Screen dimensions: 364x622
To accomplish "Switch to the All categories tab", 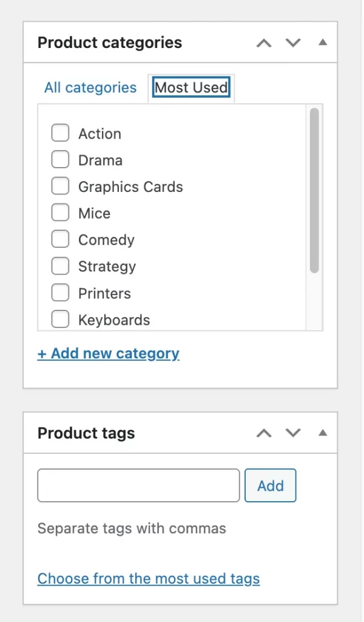I will [x=90, y=87].
